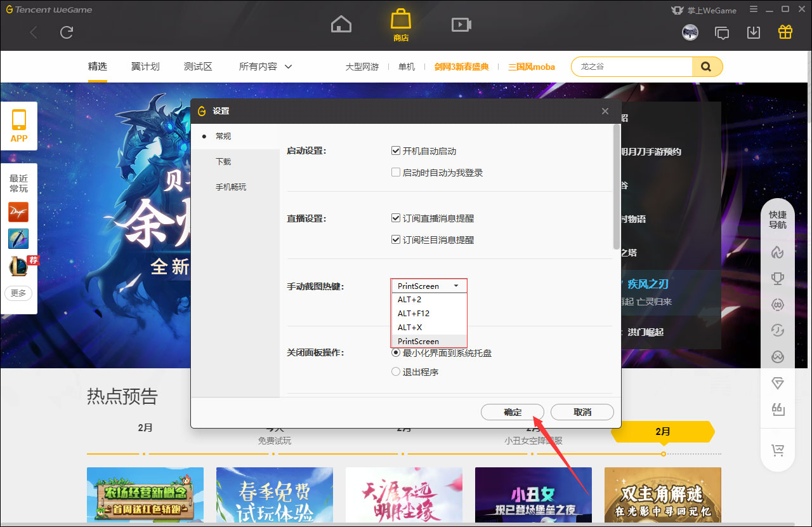Viewport: 812px width, 527px height.
Task: Open the video/live streaming icon in top bar
Action: point(461,23)
